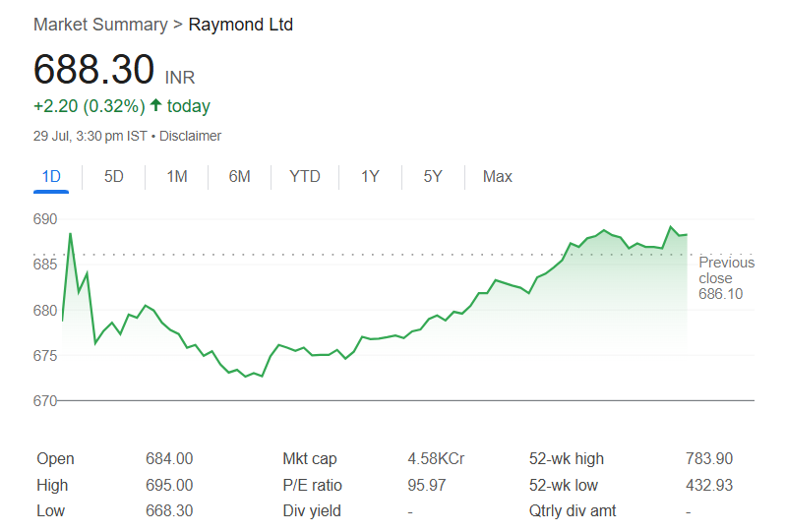Click the Mkt cap label
786x532 pixels.
pos(310,459)
